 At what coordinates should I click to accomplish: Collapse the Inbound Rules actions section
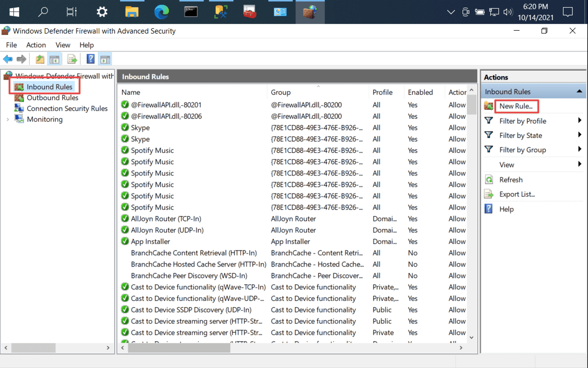pos(579,91)
